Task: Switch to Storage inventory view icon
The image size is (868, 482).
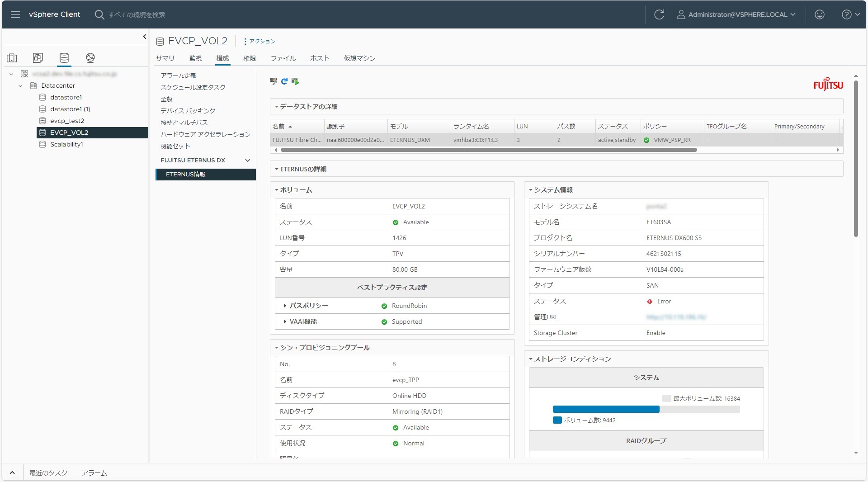Action: tap(64, 58)
